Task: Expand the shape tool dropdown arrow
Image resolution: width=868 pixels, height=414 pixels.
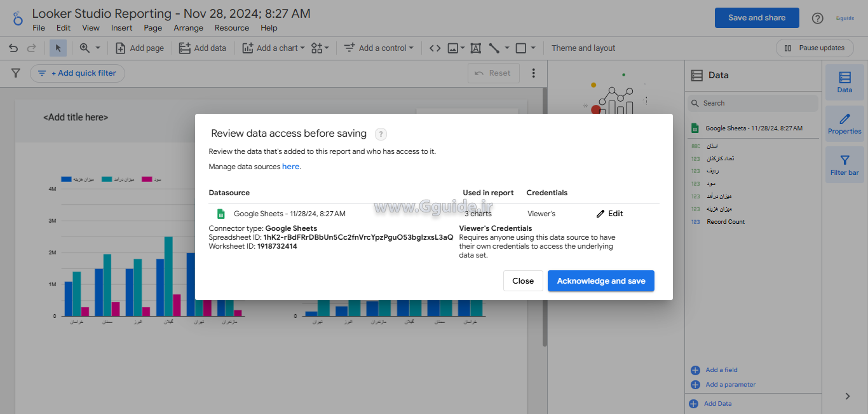Action: coord(533,48)
